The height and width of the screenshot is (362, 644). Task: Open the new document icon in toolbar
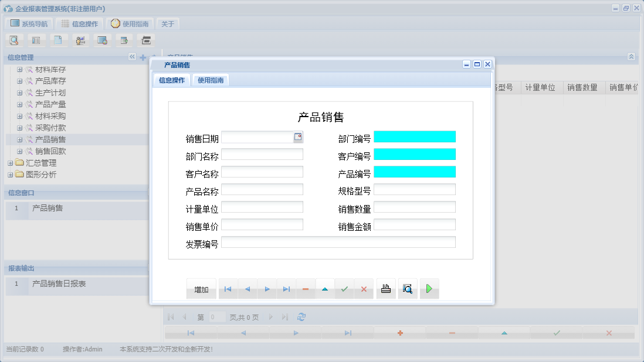tap(58, 40)
